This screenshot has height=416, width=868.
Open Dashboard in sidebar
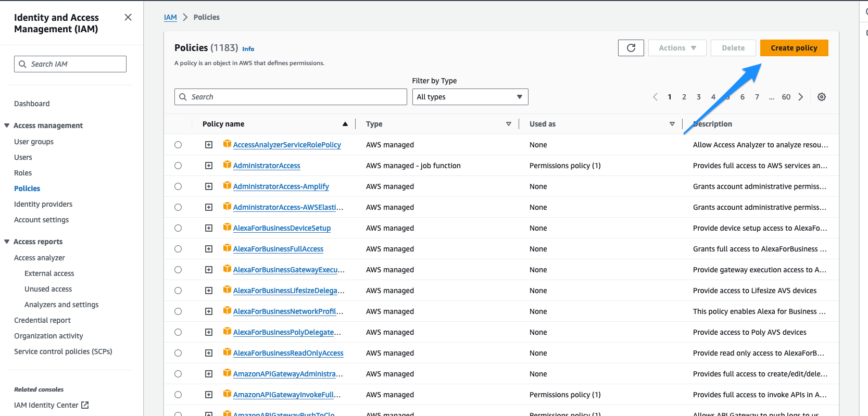32,104
